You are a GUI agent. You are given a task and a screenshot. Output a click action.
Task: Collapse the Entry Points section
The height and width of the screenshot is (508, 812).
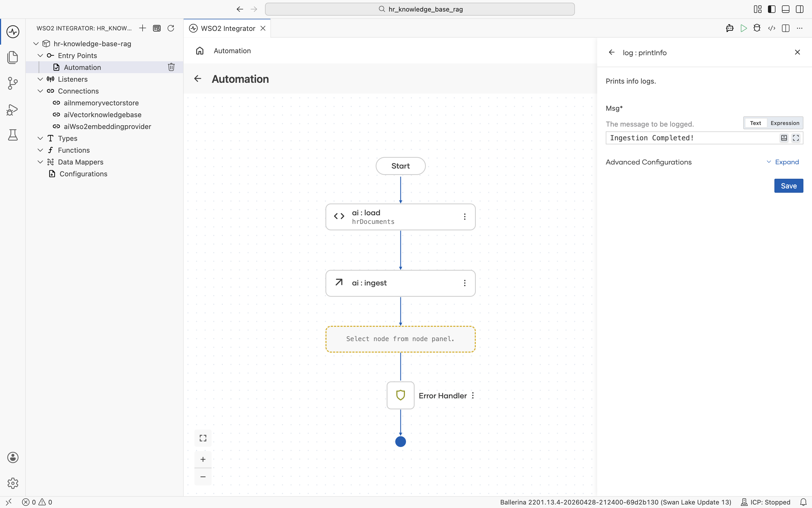point(40,55)
